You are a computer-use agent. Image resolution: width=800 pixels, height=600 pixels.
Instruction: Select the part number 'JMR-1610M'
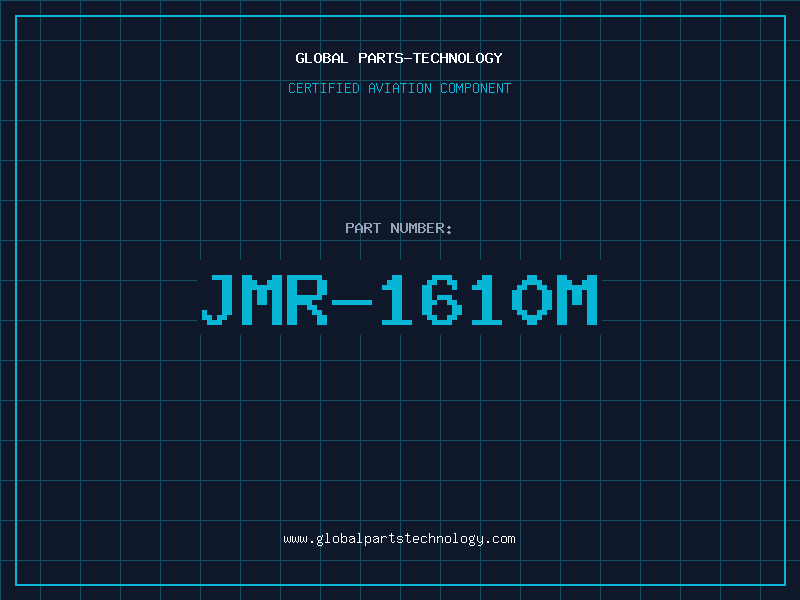click(399, 299)
